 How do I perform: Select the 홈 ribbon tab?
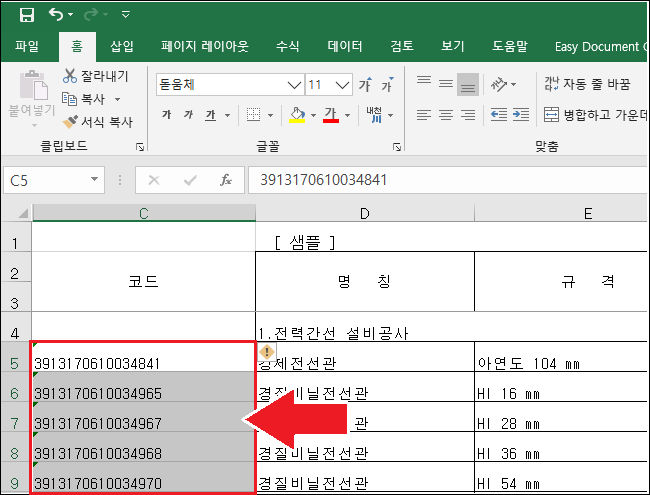[x=77, y=46]
